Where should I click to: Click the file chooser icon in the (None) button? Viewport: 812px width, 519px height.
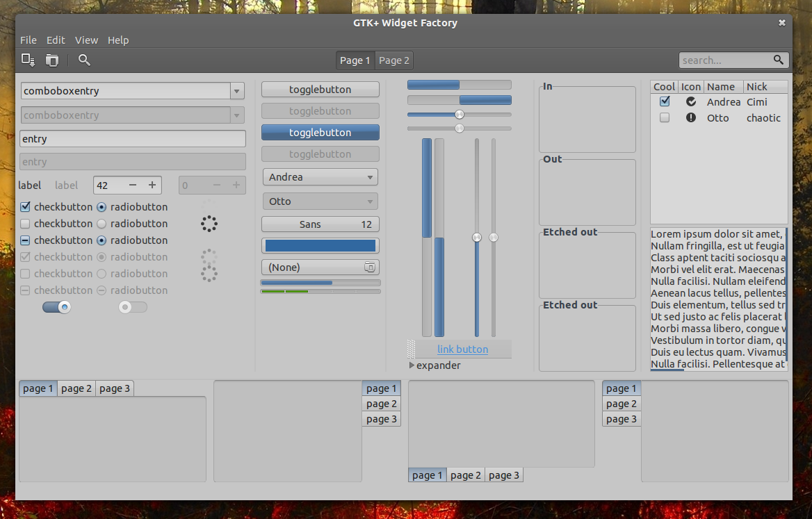click(370, 267)
